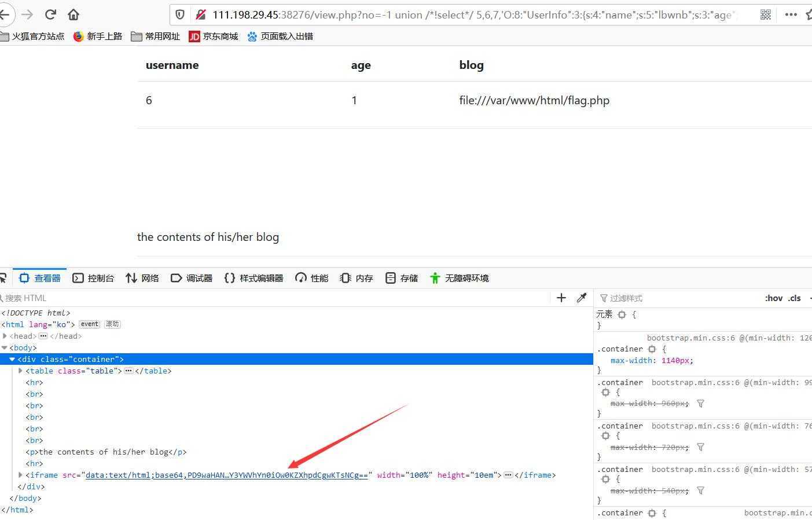
Task: Open the 样式编辑器 style editor tab
Action: coord(253,278)
